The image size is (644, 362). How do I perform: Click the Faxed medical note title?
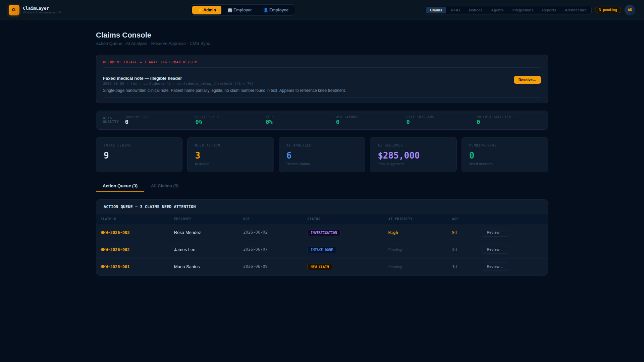(142, 78)
